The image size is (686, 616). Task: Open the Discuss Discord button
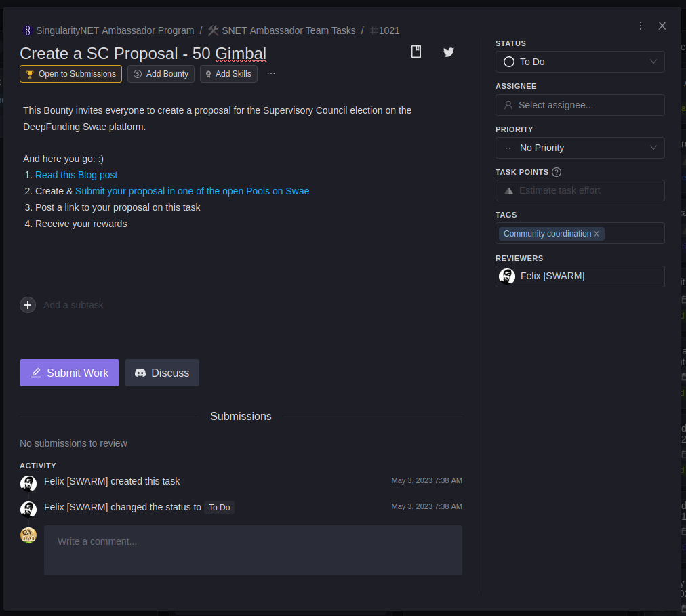pyautogui.click(x=162, y=373)
